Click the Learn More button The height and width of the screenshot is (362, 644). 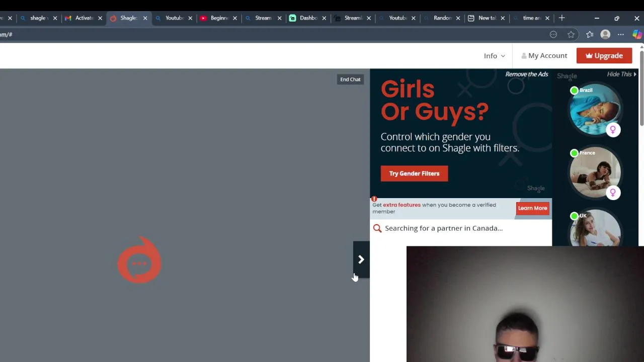pyautogui.click(x=532, y=208)
